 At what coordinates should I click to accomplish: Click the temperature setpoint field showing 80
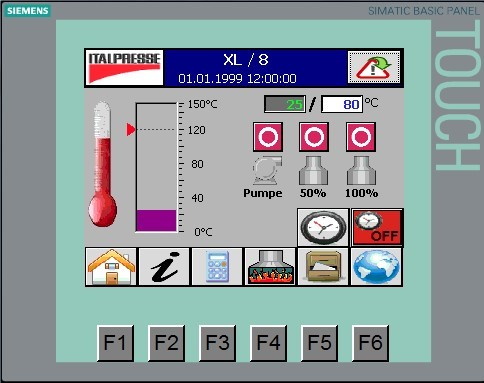click(342, 104)
